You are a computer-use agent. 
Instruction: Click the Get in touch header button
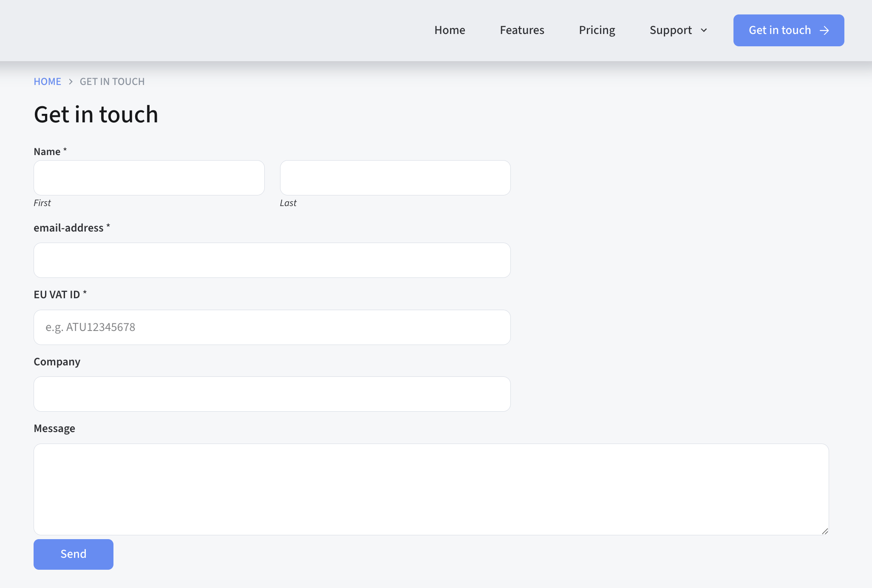click(x=788, y=30)
